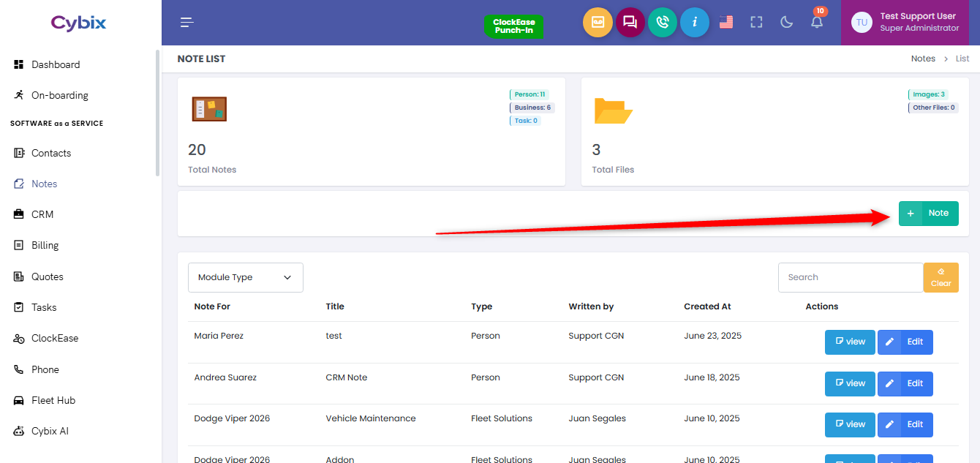Click the Title column header
Image resolution: width=980 pixels, height=463 pixels.
tap(335, 306)
